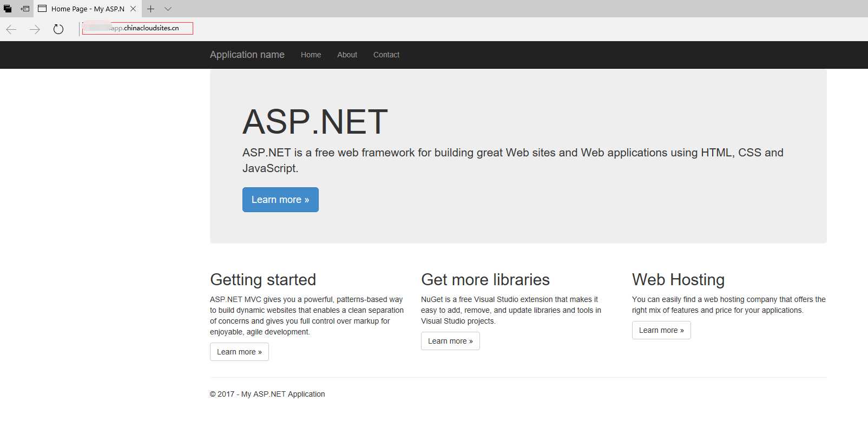Click the 2017 My ASP.NET Application footer

267,394
